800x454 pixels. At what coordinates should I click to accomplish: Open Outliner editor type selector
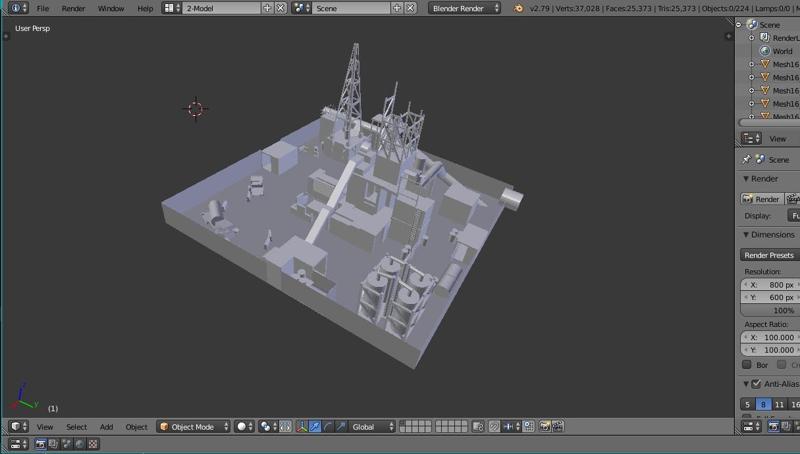coord(751,138)
